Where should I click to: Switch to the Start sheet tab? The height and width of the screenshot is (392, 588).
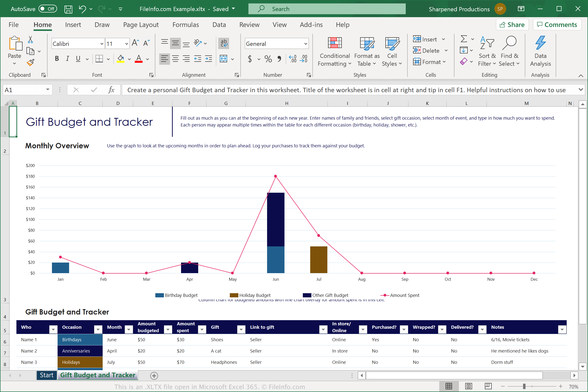(x=46, y=375)
